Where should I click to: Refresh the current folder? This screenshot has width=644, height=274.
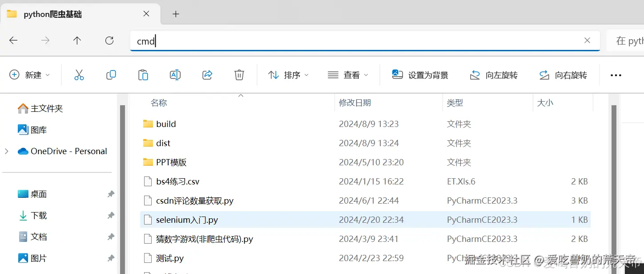pyautogui.click(x=109, y=40)
